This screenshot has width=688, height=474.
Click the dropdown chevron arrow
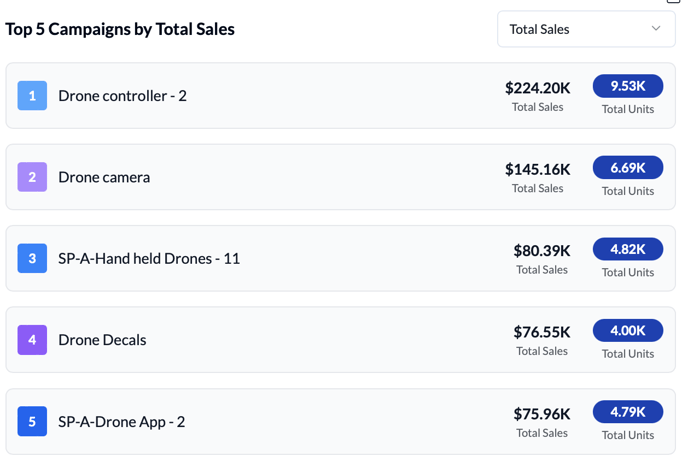[656, 29]
